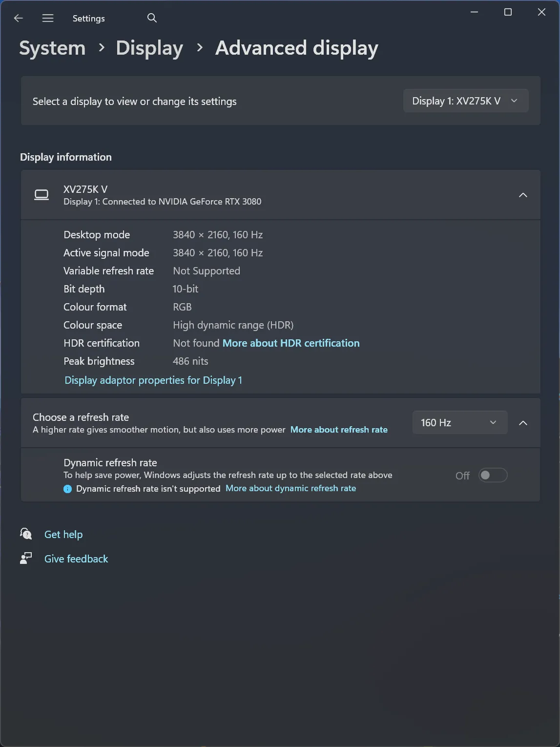This screenshot has width=560, height=747.
Task: Click the Get help icon
Action: (x=26, y=534)
